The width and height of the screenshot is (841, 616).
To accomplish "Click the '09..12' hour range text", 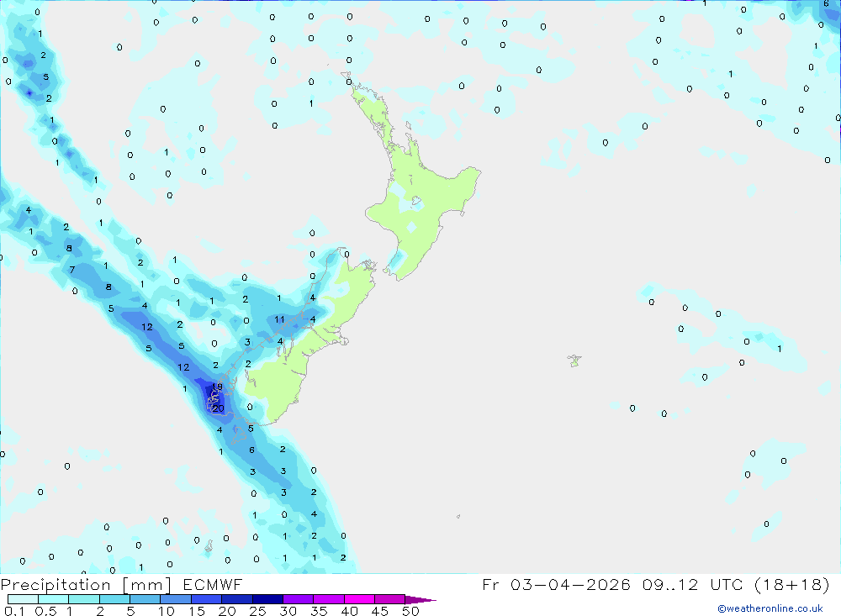I will [x=670, y=584].
